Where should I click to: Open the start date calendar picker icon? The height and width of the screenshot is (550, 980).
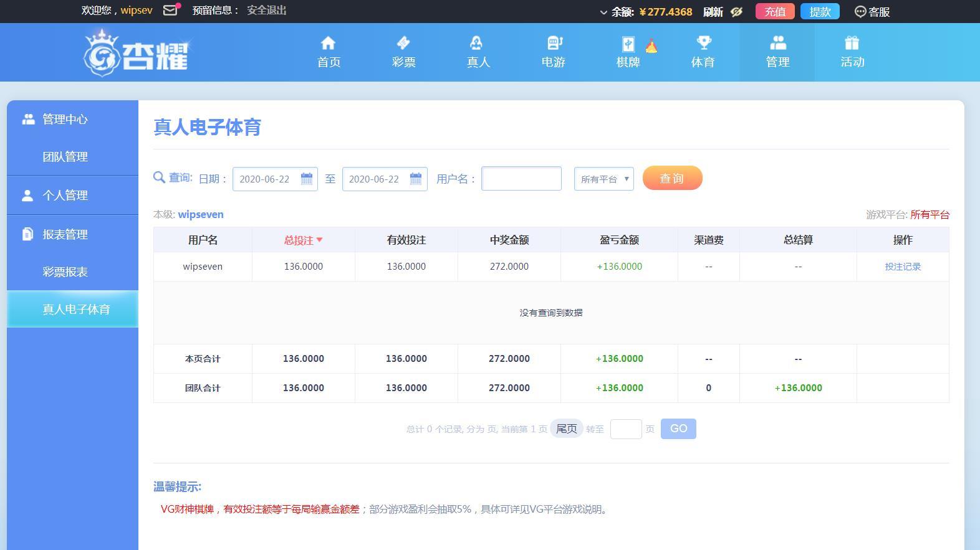[306, 179]
